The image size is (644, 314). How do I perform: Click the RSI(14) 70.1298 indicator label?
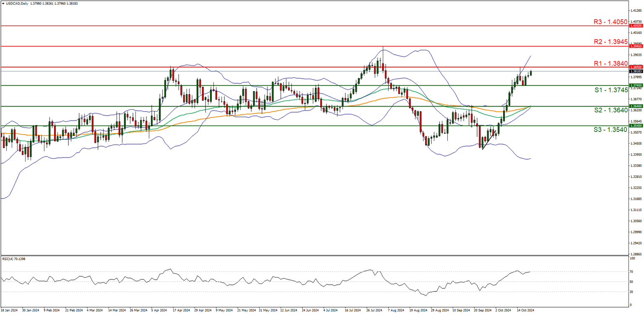pyautogui.click(x=14, y=258)
